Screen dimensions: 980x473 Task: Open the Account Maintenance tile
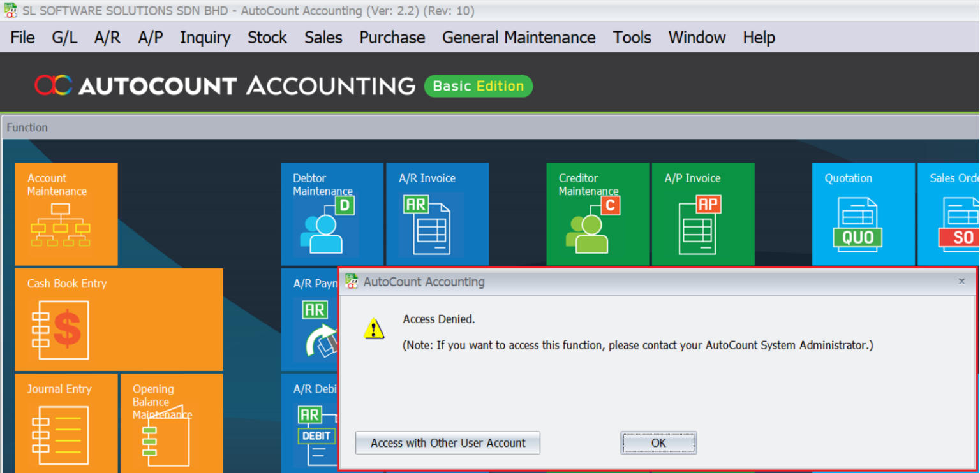[66, 214]
